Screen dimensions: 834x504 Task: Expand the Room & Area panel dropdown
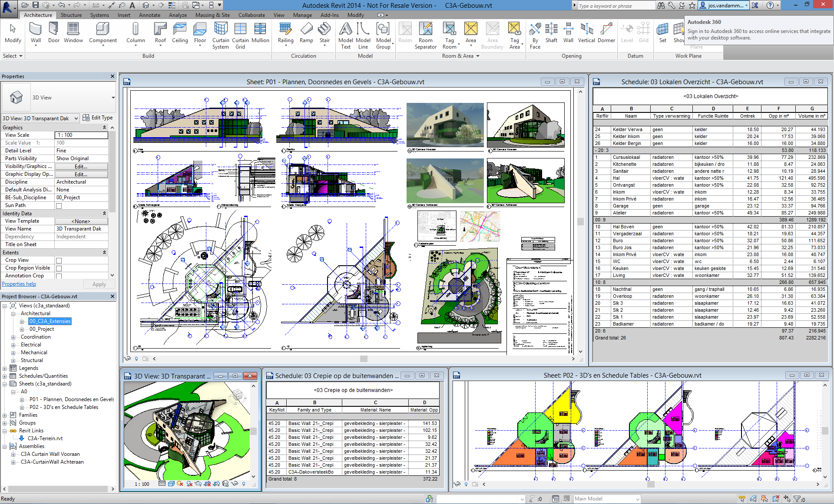tap(478, 56)
